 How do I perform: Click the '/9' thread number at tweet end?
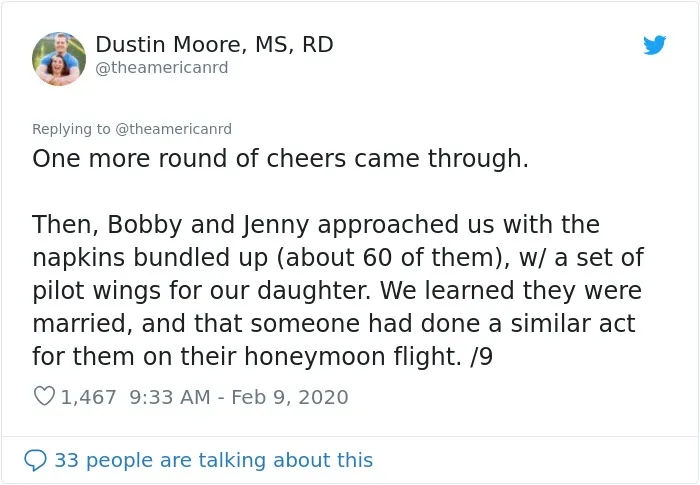481,357
